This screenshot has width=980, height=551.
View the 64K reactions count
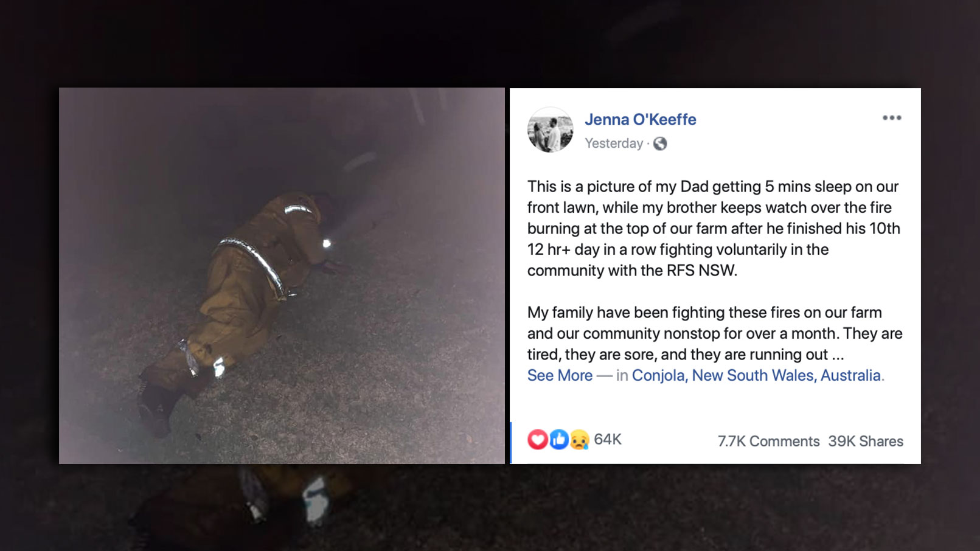pos(608,439)
